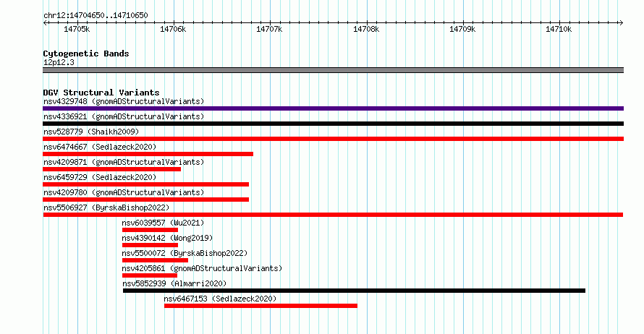Screen dimensions: 644x334
Task: Click the 14706k ruler tick label
Action: point(173,29)
